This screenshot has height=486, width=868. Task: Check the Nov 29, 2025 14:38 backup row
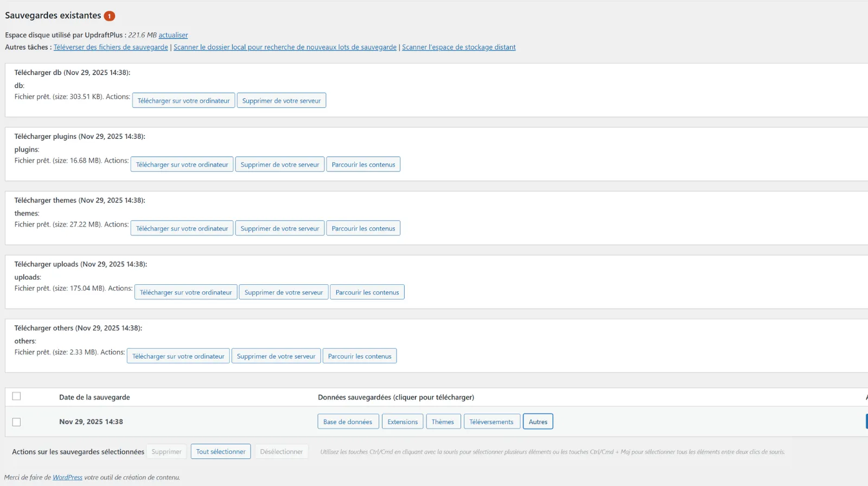[x=16, y=422]
